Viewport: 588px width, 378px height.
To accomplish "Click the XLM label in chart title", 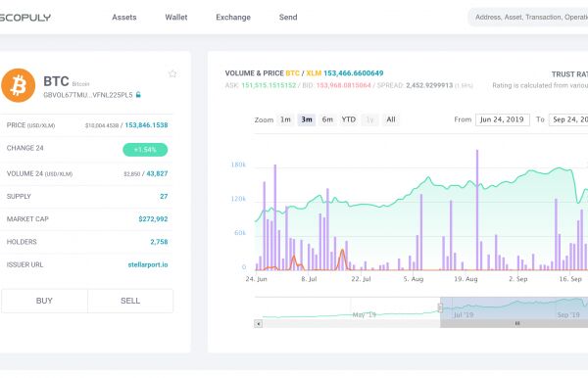I will [314, 73].
